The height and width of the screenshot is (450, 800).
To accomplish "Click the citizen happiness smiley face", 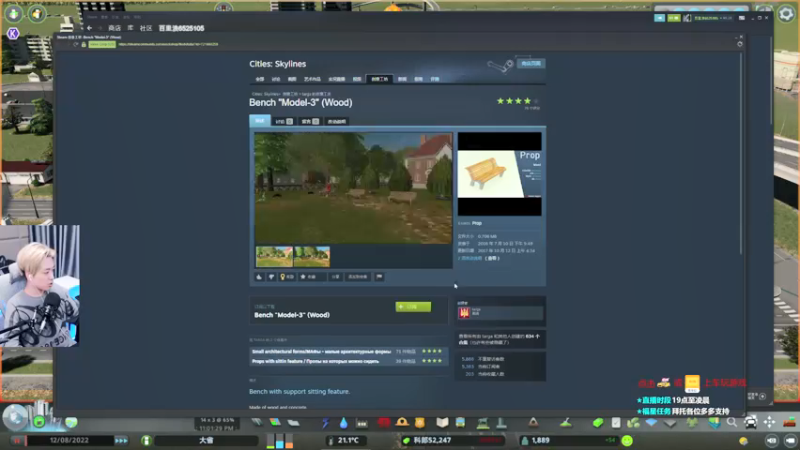I will pos(627,440).
